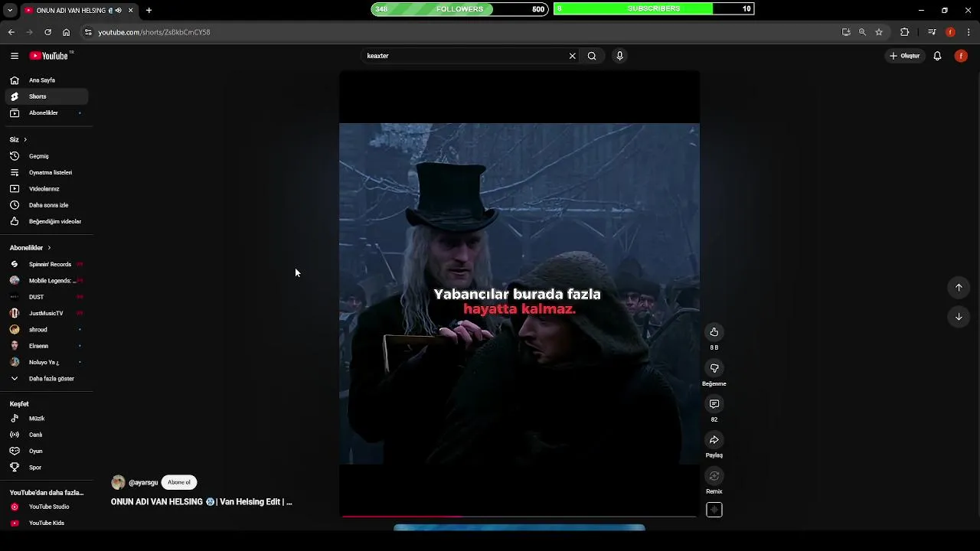
Task: Open browser zoom magnifier icon
Action: point(862,32)
